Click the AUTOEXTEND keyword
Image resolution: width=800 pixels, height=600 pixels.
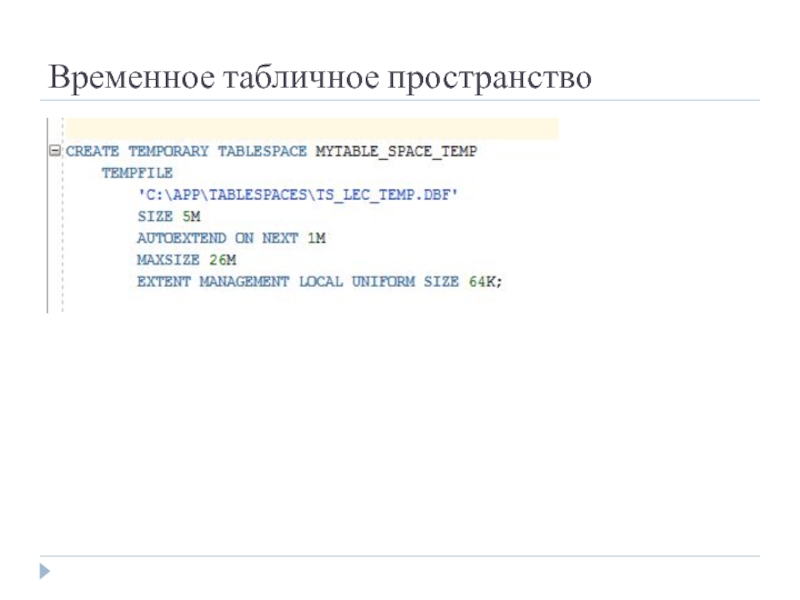(182, 238)
